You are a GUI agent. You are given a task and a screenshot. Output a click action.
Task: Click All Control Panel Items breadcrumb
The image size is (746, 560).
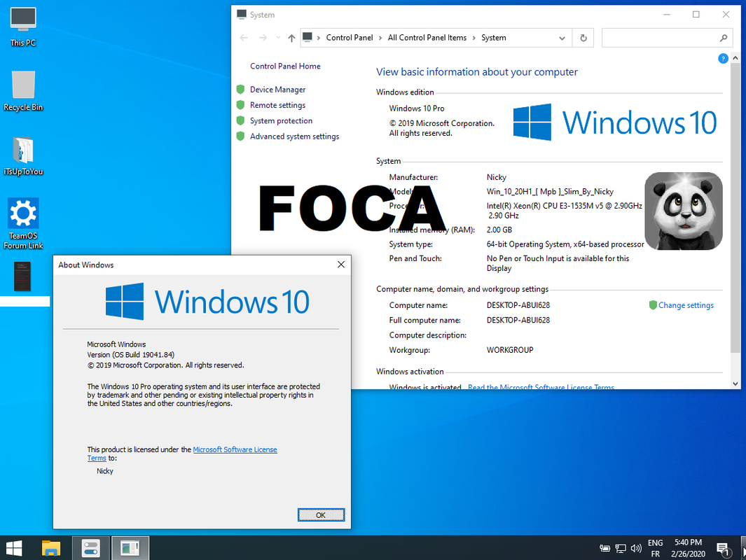[x=427, y=38]
